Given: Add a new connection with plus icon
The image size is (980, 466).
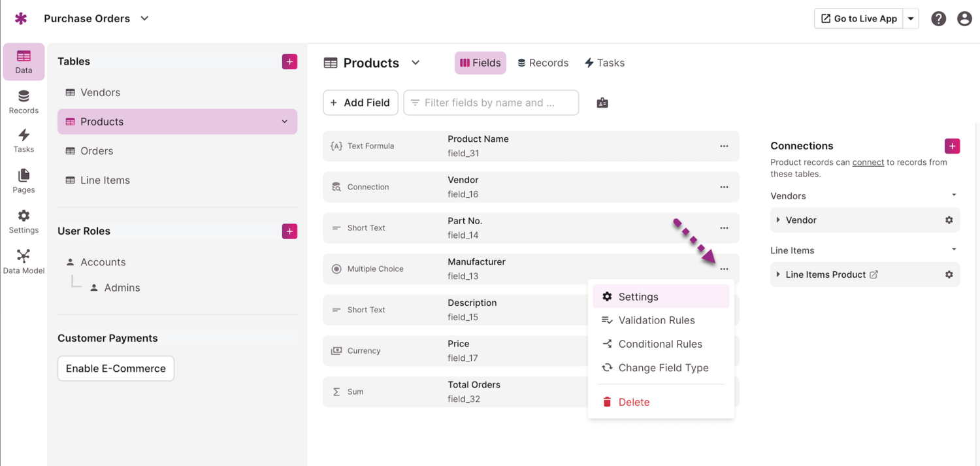Looking at the screenshot, I should 952,146.
